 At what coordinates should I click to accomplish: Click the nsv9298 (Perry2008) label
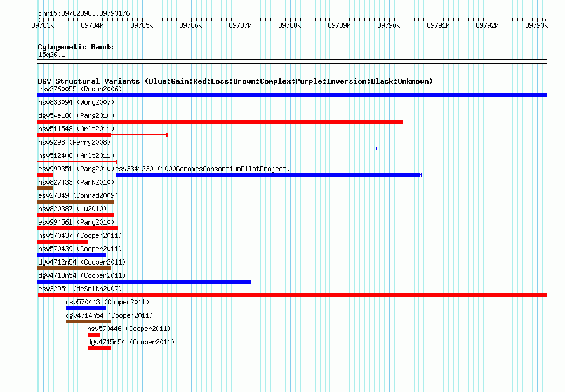[74, 142]
